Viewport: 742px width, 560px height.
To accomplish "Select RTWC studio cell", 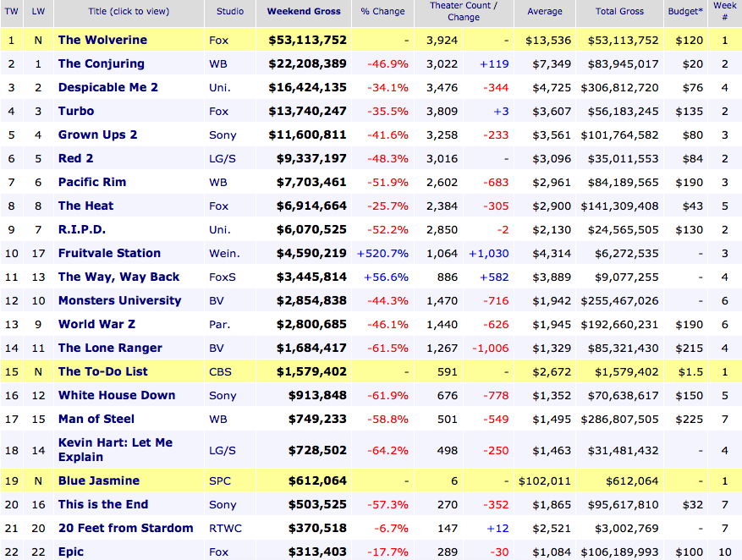I will coord(225,529).
